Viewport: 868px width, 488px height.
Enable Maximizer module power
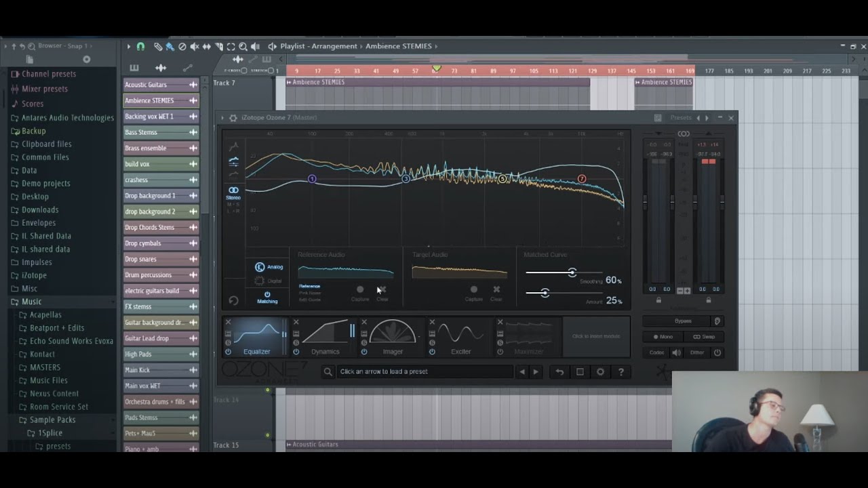(x=500, y=352)
